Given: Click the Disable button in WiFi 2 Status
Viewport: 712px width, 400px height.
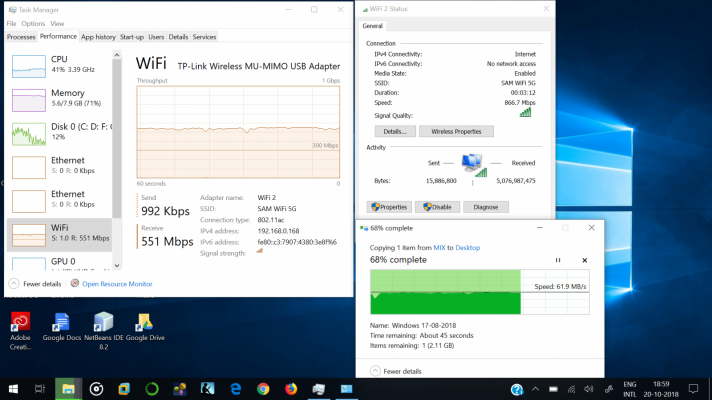Looking at the screenshot, I should click(x=437, y=207).
